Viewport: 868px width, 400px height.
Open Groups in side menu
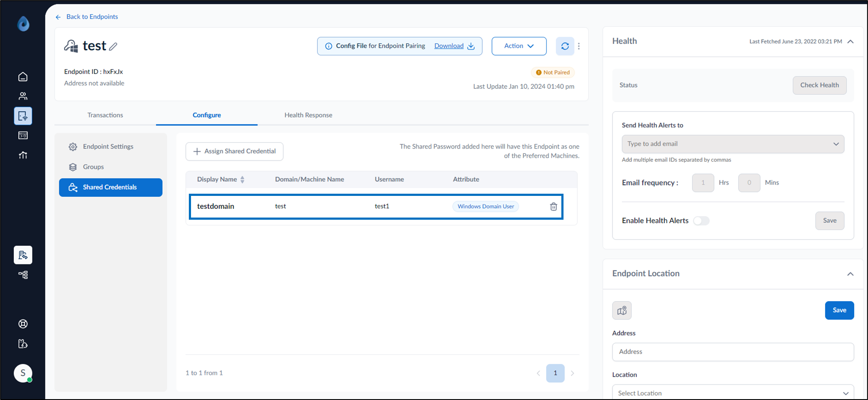(93, 167)
